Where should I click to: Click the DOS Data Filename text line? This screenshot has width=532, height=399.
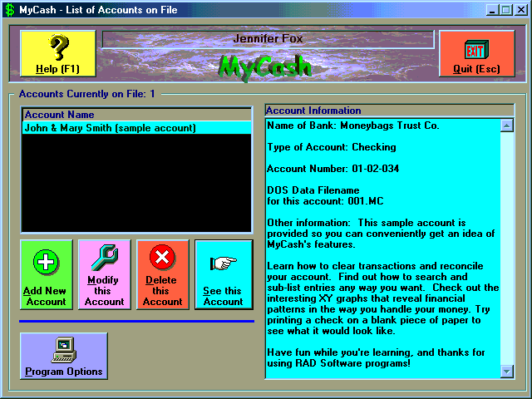click(x=313, y=190)
